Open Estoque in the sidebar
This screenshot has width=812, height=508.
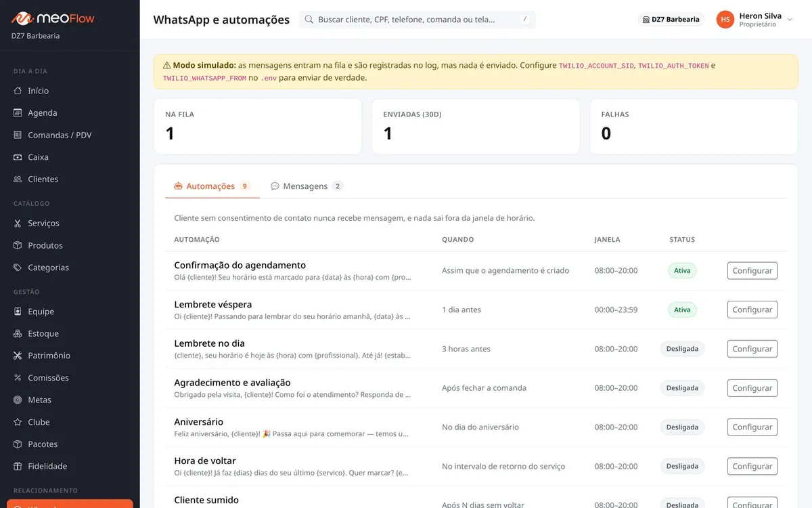tap(70, 334)
